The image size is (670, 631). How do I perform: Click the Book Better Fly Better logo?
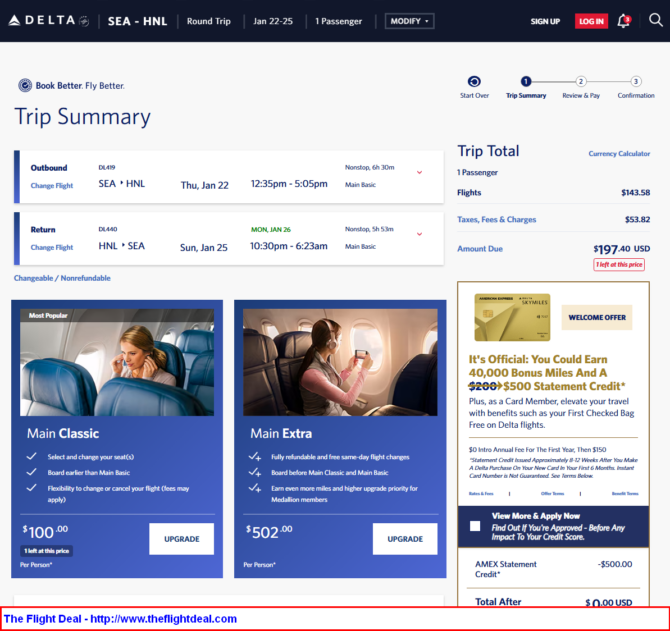[71, 86]
